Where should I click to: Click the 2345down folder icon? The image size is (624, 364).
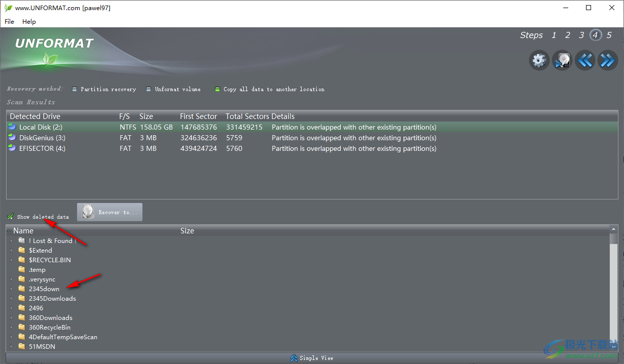21,289
